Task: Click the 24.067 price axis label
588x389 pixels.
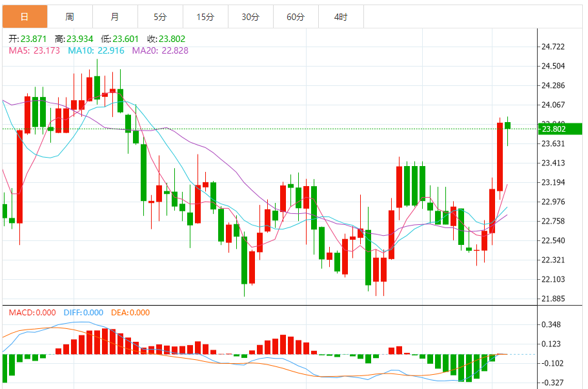Action: (553, 105)
